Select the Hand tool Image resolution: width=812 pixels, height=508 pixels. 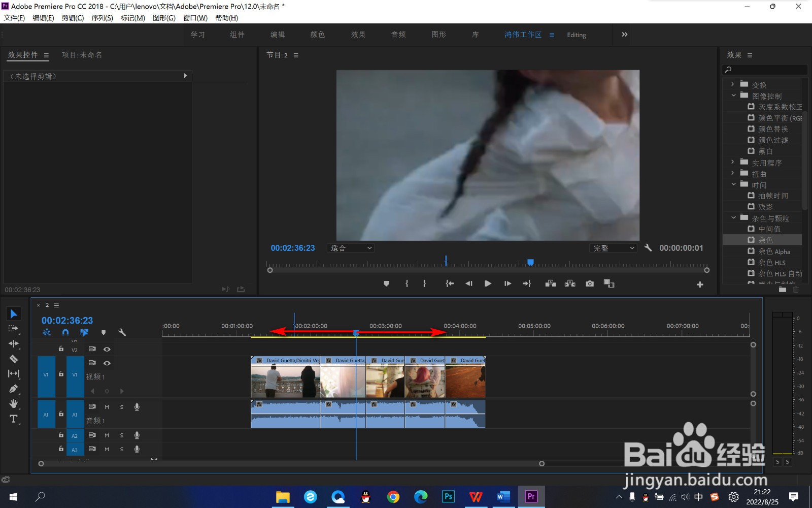14,404
